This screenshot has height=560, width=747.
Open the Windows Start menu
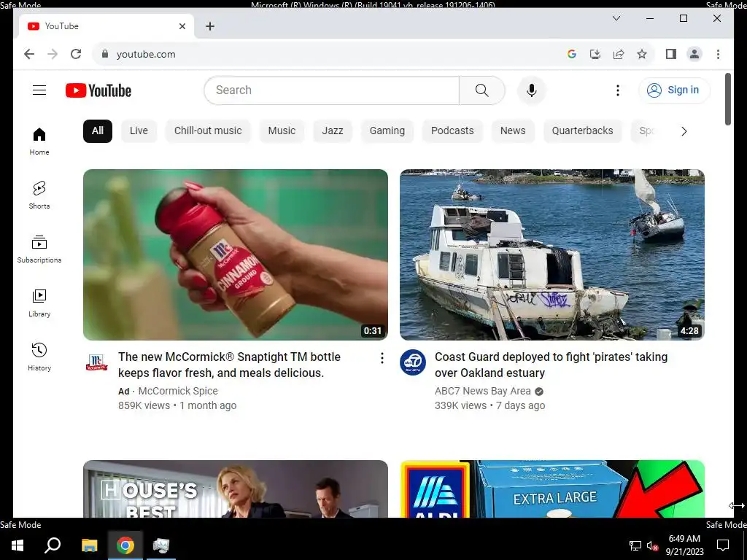tap(18, 545)
